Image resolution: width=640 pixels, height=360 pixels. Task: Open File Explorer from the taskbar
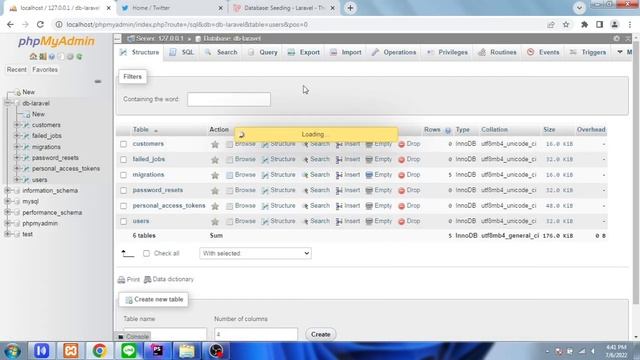(187, 351)
